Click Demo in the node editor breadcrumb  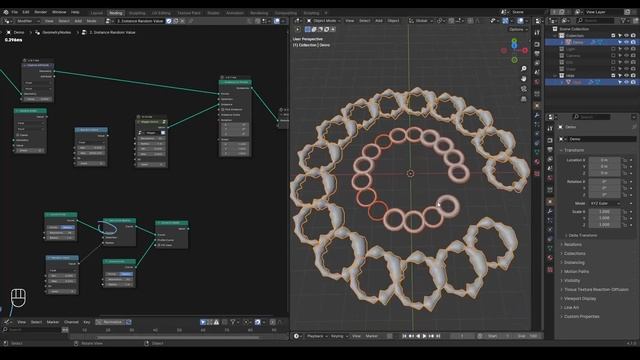[19, 32]
